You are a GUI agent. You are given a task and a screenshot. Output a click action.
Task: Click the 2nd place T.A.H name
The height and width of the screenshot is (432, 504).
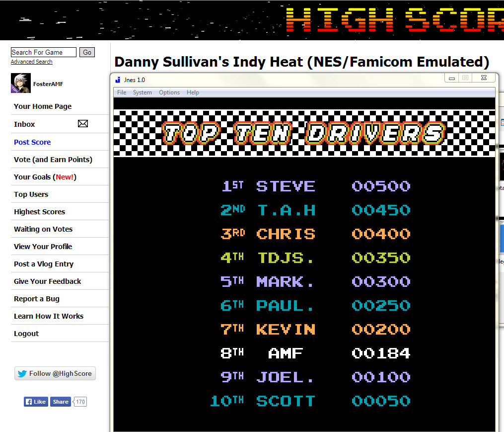pos(286,210)
